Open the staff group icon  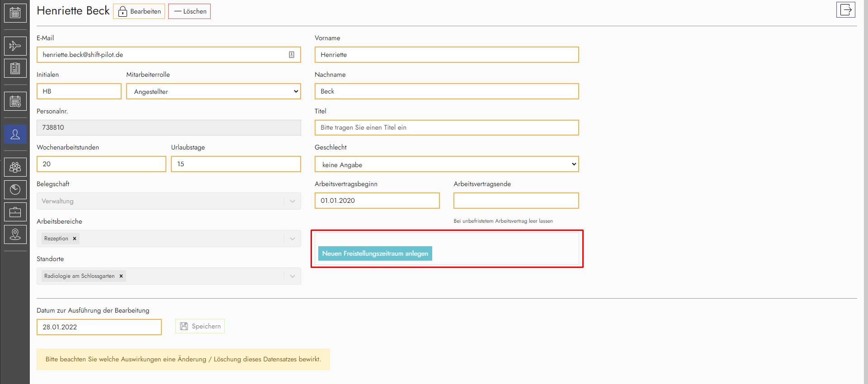coord(15,168)
